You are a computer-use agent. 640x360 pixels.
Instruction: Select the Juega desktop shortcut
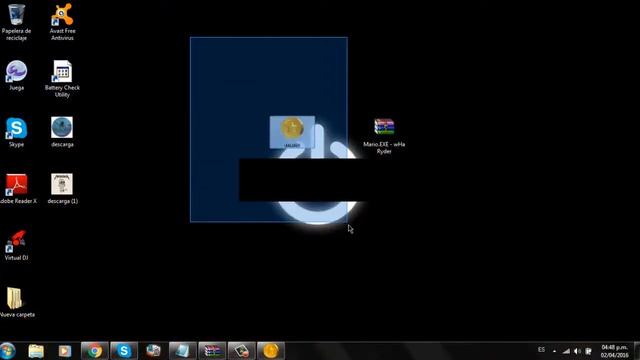coord(16,76)
